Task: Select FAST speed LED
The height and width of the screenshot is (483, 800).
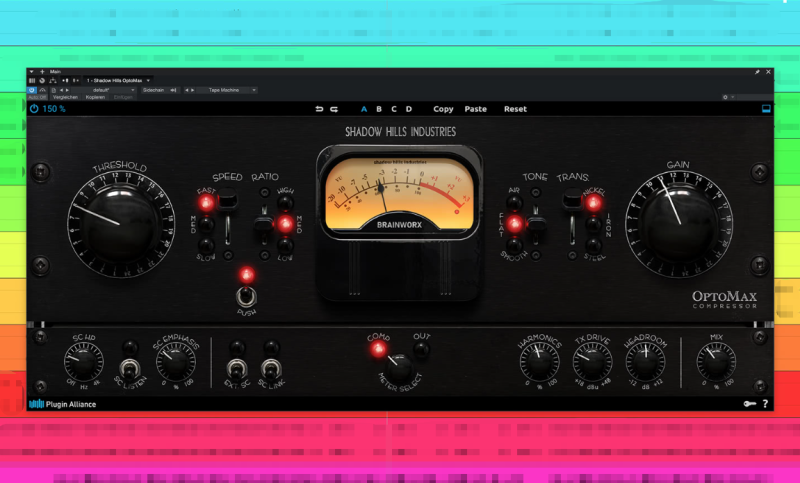Action: [206, 203]
